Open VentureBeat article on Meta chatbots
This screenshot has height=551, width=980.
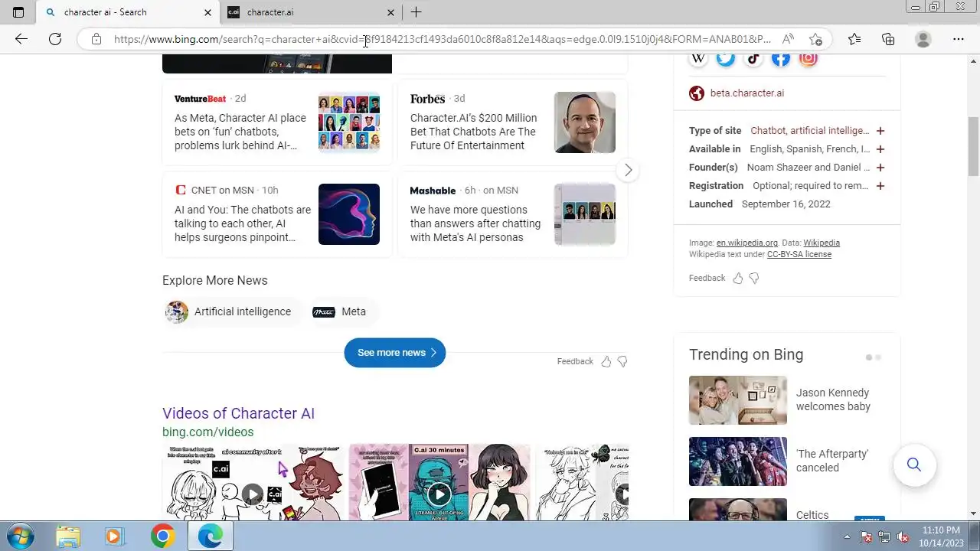tap(240, 132)
